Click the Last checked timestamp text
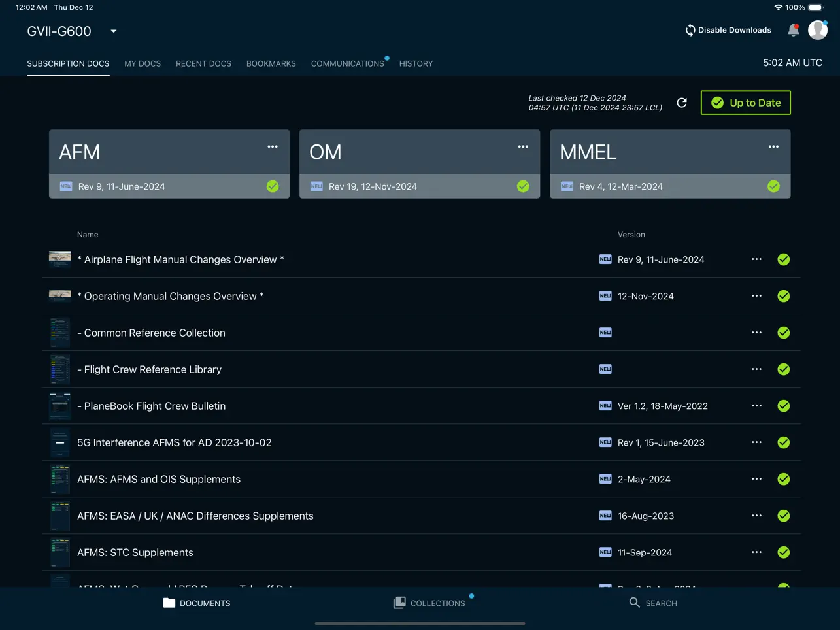The height and width of the screenshot is (630, 840). tap(595, 103)
